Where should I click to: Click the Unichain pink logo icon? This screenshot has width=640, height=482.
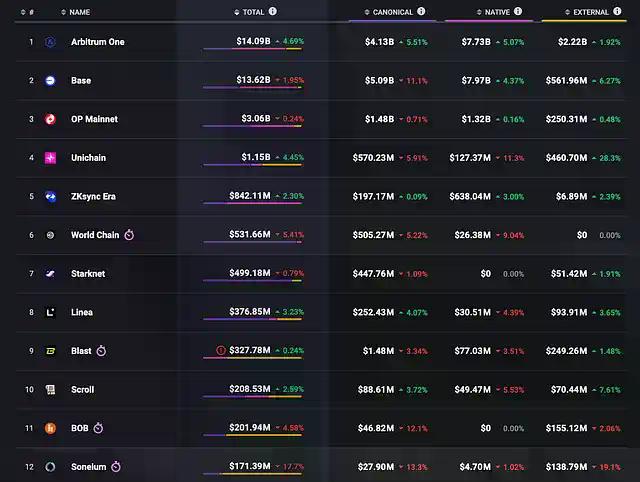[50, 158]
